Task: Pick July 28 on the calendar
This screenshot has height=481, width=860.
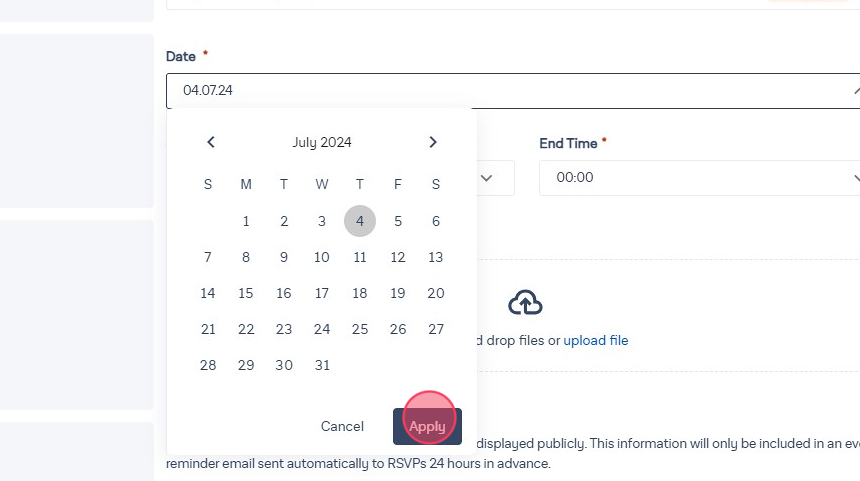Action: coord(208,365)
